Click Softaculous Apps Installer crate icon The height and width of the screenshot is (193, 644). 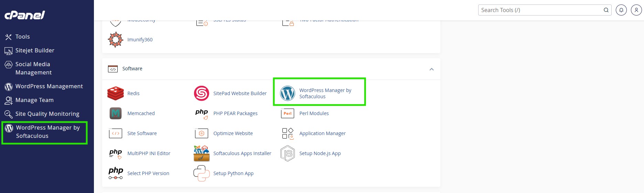202,153
